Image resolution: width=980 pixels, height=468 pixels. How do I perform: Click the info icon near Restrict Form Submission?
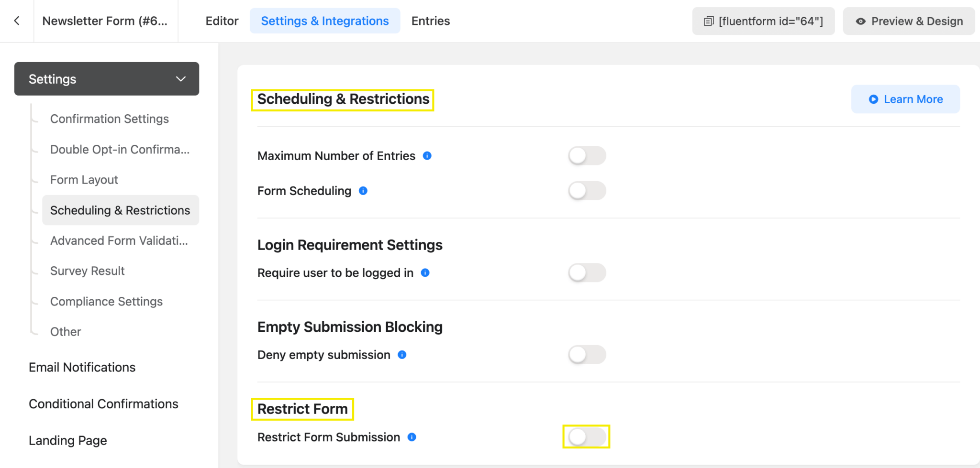pos(412,436)
